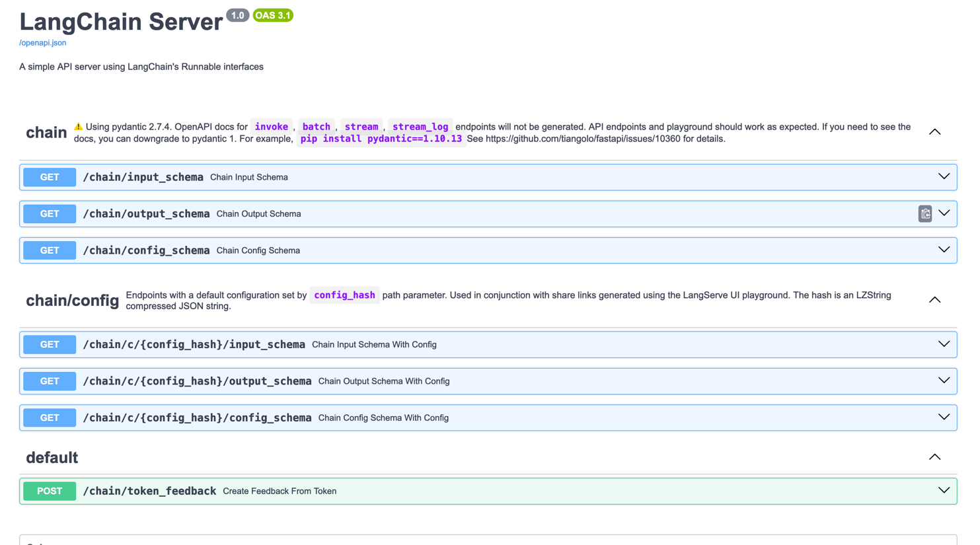Expand the /chain/input_schema endpoint chevron
980x545 pixels.
(x=944, y=177)
